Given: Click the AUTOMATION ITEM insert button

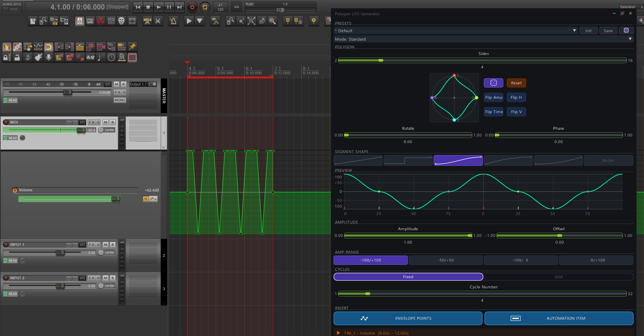Looking at the screenshot, I should tap(559, 318).
